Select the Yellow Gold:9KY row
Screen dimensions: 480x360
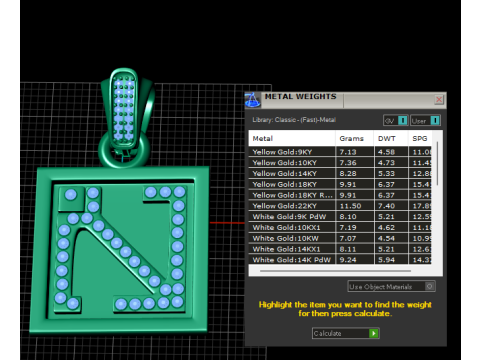tap(340, 152)
